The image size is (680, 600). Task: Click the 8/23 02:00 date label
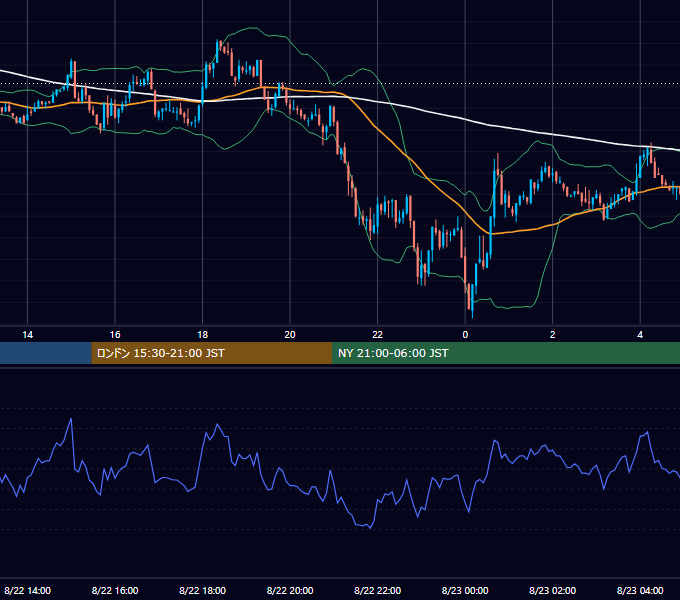click(552, 590)
